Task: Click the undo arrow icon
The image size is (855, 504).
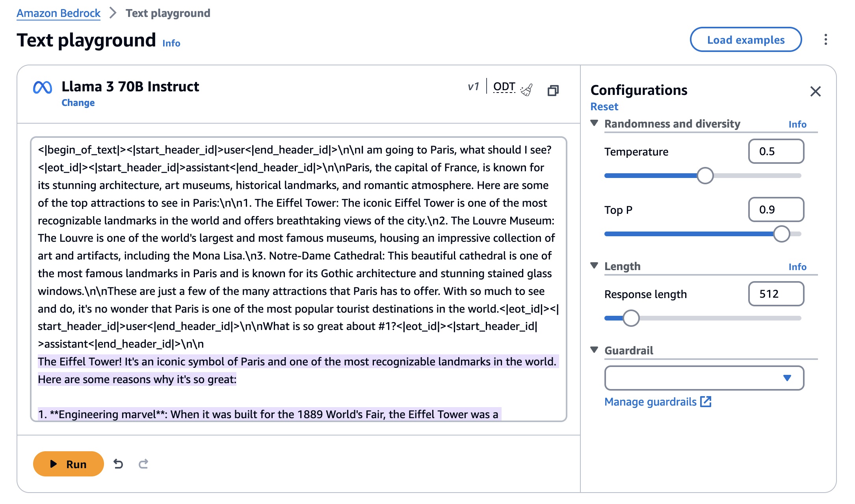Action: 118,464
